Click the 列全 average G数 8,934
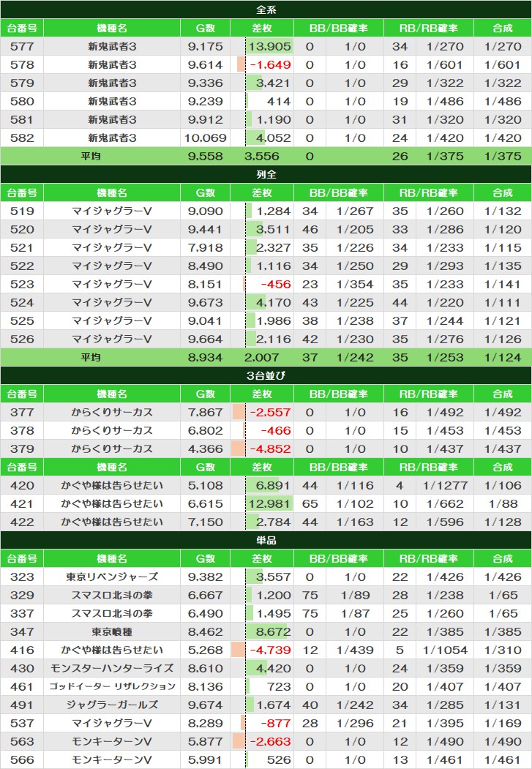 point(206,358)
